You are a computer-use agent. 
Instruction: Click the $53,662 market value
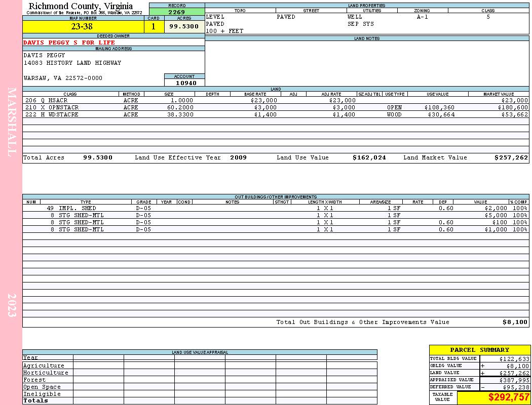(514, 114)
